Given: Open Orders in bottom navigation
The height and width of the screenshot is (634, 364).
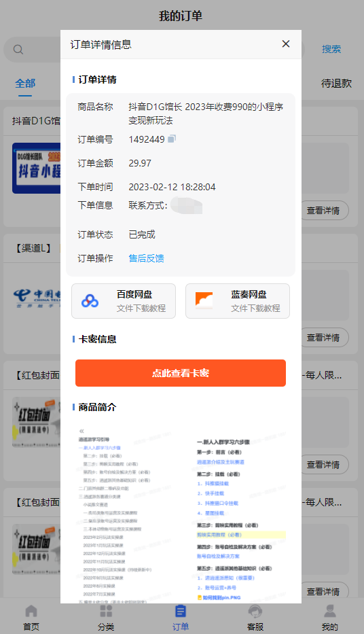Looking at the screenshot, I should 181,618.
